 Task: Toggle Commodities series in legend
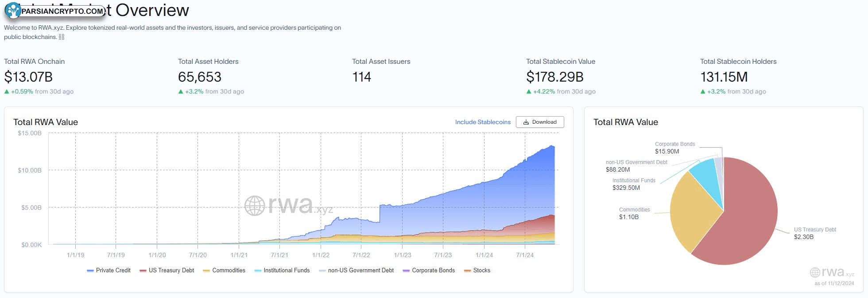tap(224, 271)
